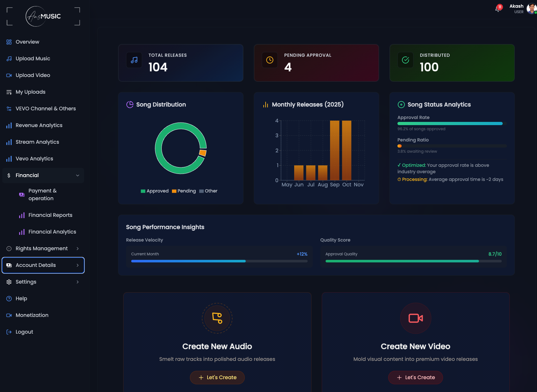Click the clock icon in Pending Approval
Screen dimensions: 537x392
point(270,60)
